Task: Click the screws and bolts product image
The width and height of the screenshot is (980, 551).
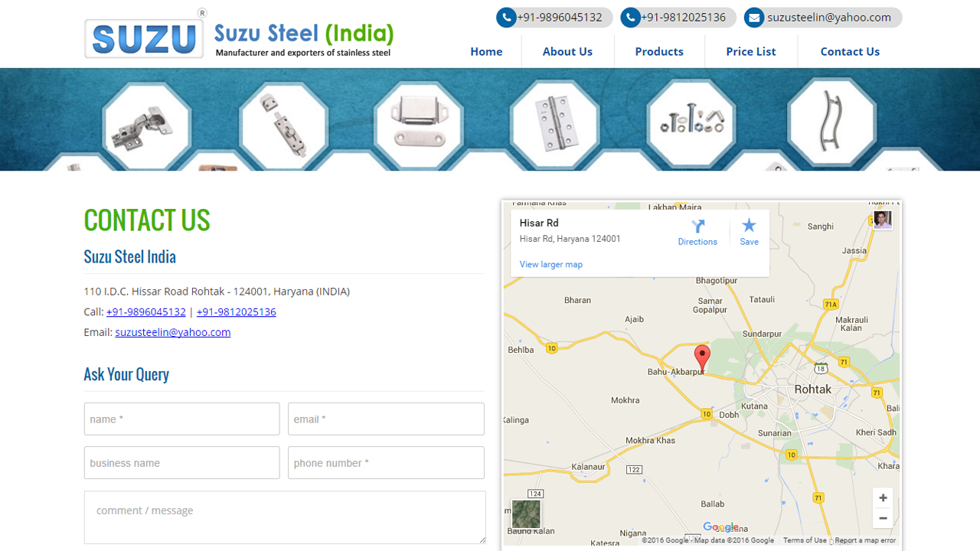Action: coord(691,124)
